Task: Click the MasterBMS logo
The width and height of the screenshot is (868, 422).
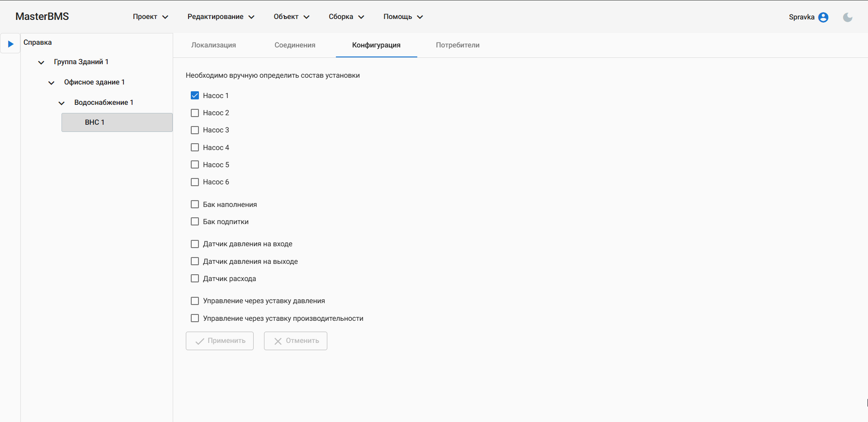Action: pyautogui.click(x=42, y=17)
